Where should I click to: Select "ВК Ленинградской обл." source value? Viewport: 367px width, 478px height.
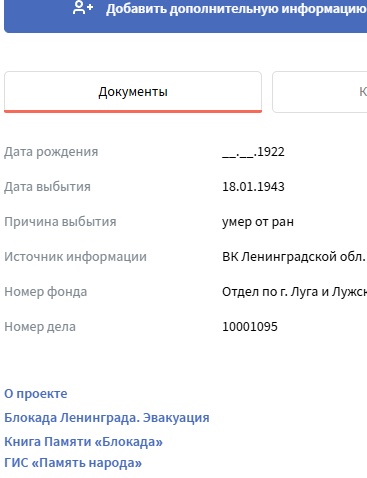(293, 257)
